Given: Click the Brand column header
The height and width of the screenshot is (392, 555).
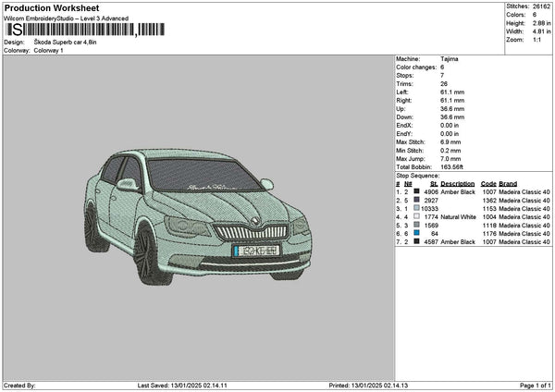Looking at the screenshot, I should click(508, 183).
